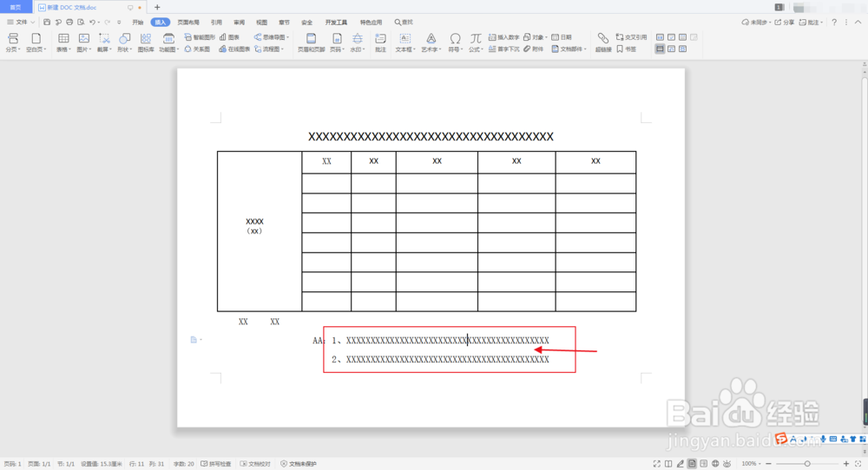Screen dimensions: 868x470
Task: Open the 查找 search command
Action: tap(404, 23)
